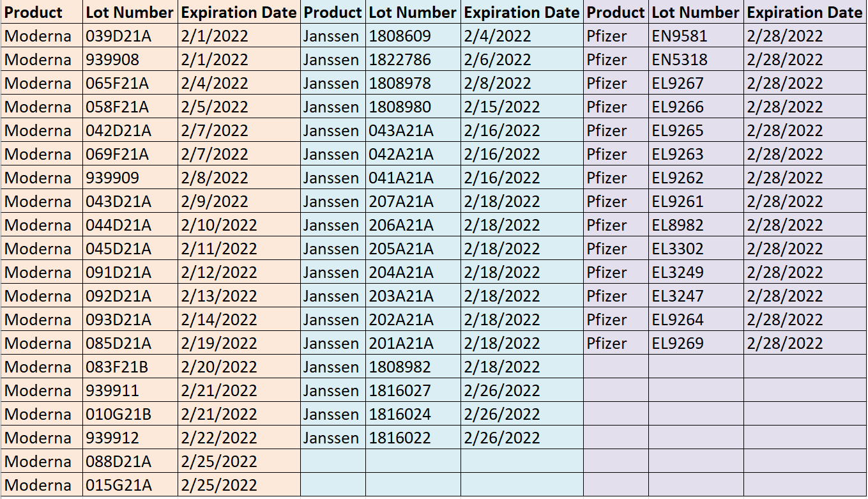
Task: Click Janssen lot 1816027 cell
Action: 413,391
